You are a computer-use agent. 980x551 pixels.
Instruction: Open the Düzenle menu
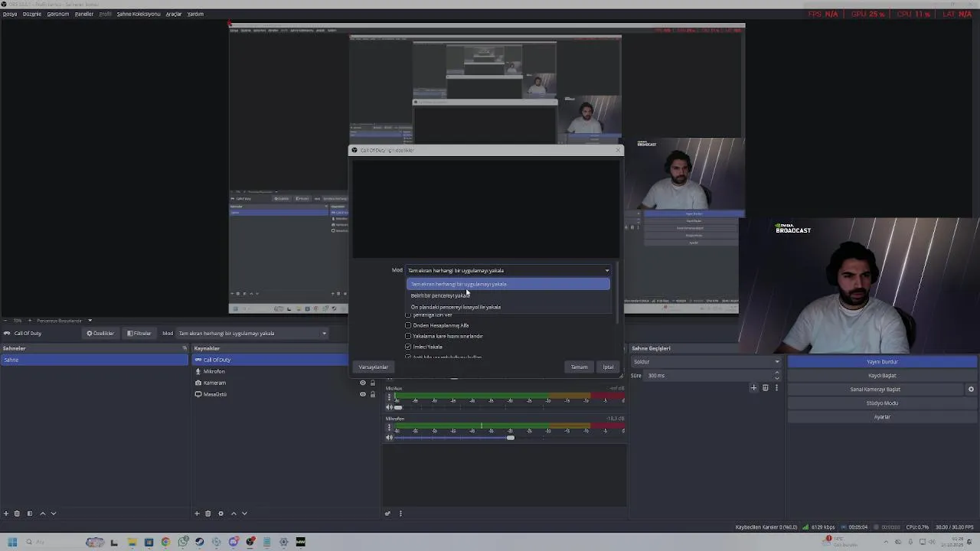point(32,14)
